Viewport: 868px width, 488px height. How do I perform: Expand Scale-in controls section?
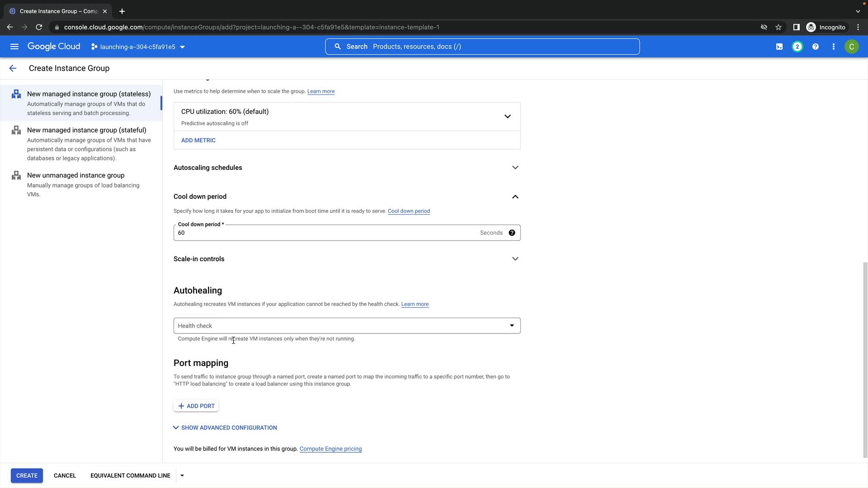(x=515, y=259)
